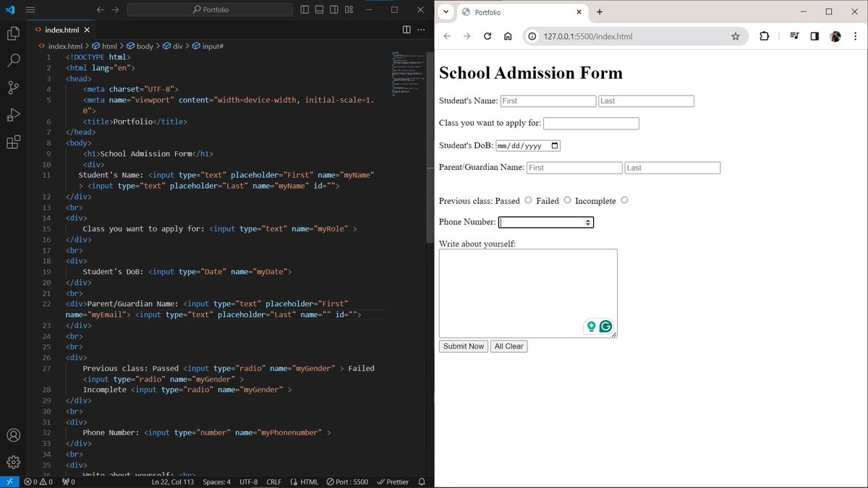
Task: Open the Search view in VS Code
Action: (13, 60)
